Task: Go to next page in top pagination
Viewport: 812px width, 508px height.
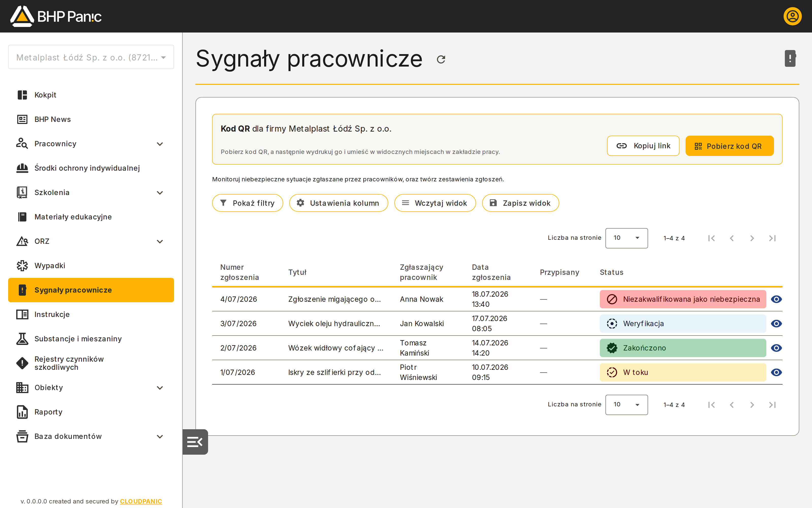Action: pos(752,238)
